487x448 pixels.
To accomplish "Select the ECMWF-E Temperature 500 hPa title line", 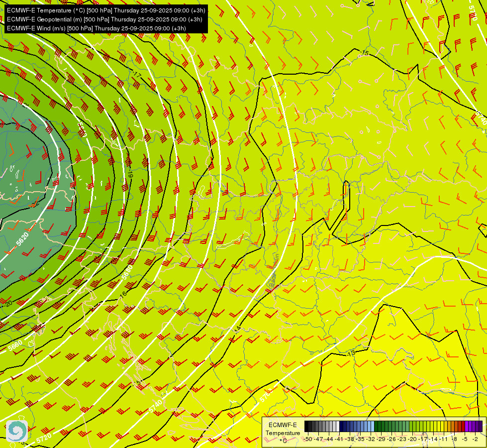I will pyautogui.click(x=106, y=10).
